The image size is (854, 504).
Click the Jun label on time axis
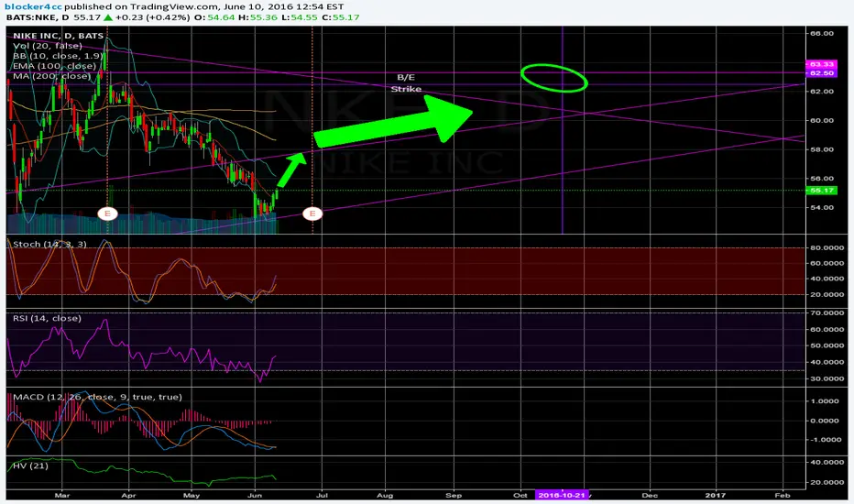point(255,495)
